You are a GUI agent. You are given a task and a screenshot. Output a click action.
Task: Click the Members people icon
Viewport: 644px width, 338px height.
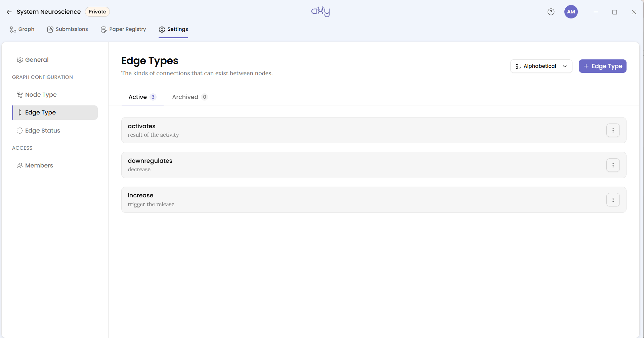point(20,165)
